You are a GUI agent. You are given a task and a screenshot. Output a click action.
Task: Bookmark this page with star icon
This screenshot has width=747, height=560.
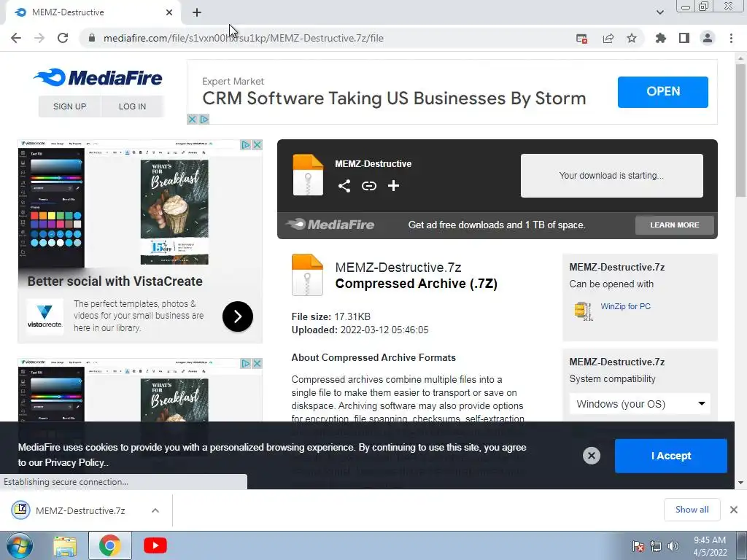(x=632, y=38)
